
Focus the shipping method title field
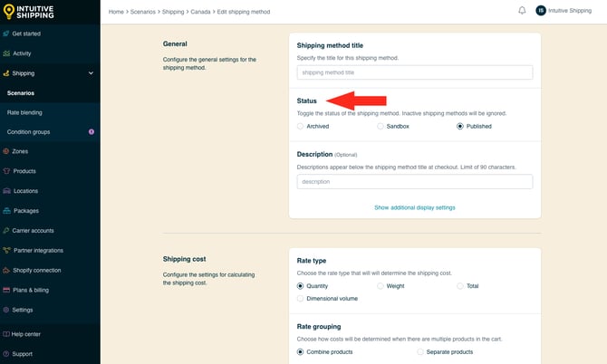(x=415, y=72)
